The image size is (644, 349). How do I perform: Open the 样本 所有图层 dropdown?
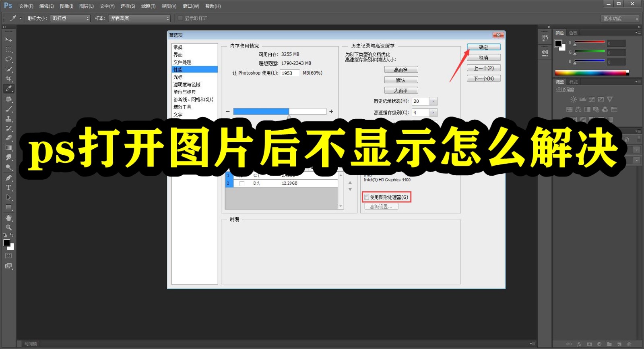click(x=139, y=18)
